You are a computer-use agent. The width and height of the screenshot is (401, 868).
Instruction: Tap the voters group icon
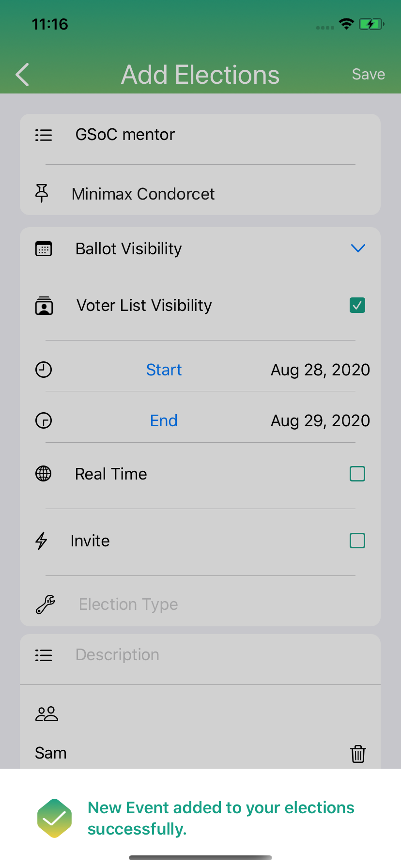(46, 714)
